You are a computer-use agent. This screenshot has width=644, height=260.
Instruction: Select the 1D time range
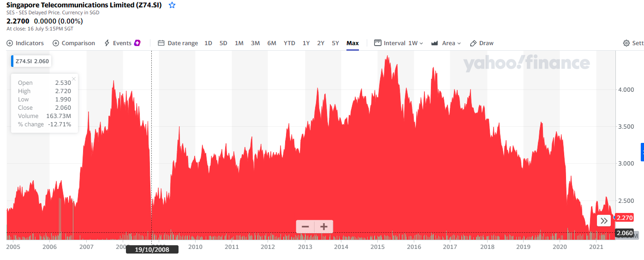pos(208,43)
